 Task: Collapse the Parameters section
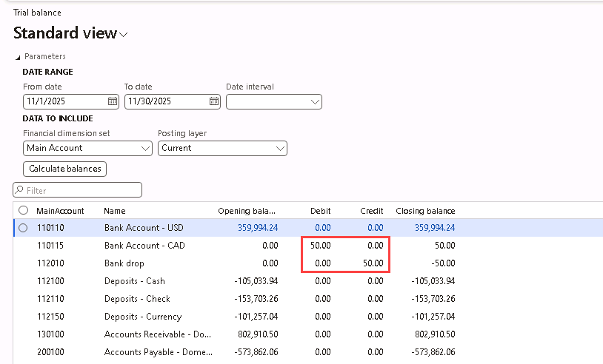pyautogui.click(x=19, y=57)
